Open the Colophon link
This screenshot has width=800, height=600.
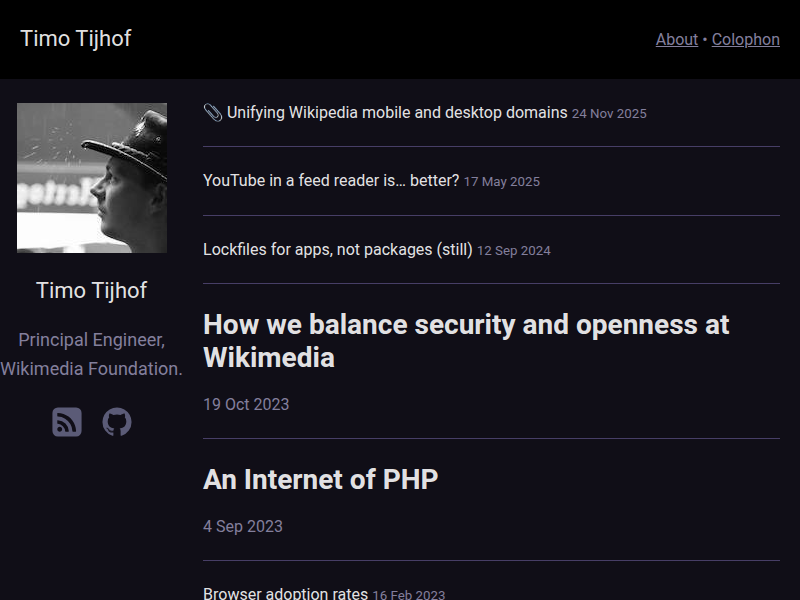(x=745, y=39)
